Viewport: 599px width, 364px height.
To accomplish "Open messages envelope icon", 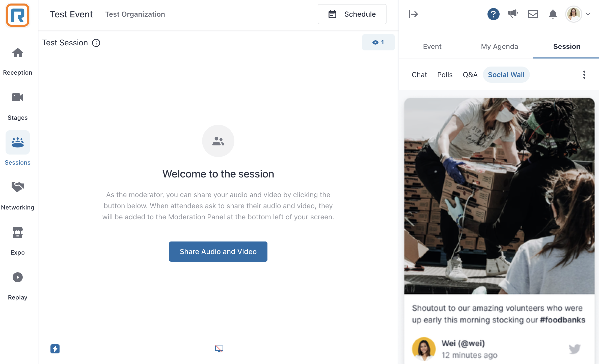I will (533, 14).
